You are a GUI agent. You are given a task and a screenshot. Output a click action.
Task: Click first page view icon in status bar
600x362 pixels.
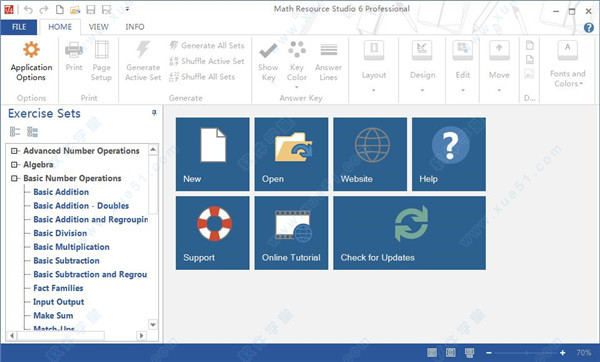432,352
